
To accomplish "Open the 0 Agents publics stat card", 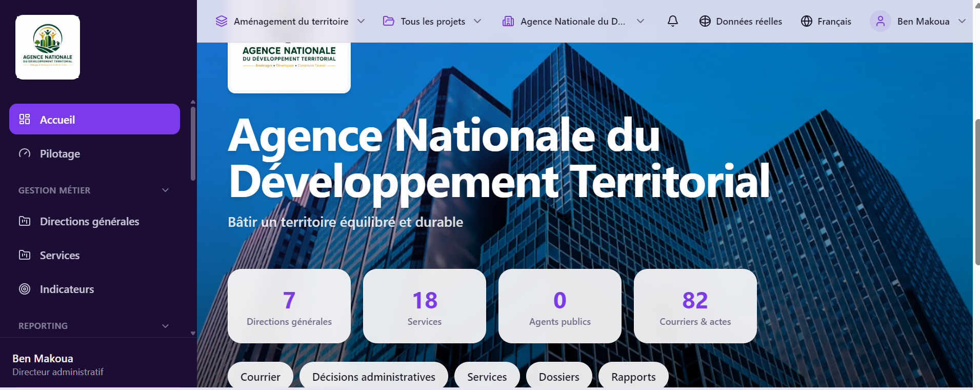I will tap(560, 306).
